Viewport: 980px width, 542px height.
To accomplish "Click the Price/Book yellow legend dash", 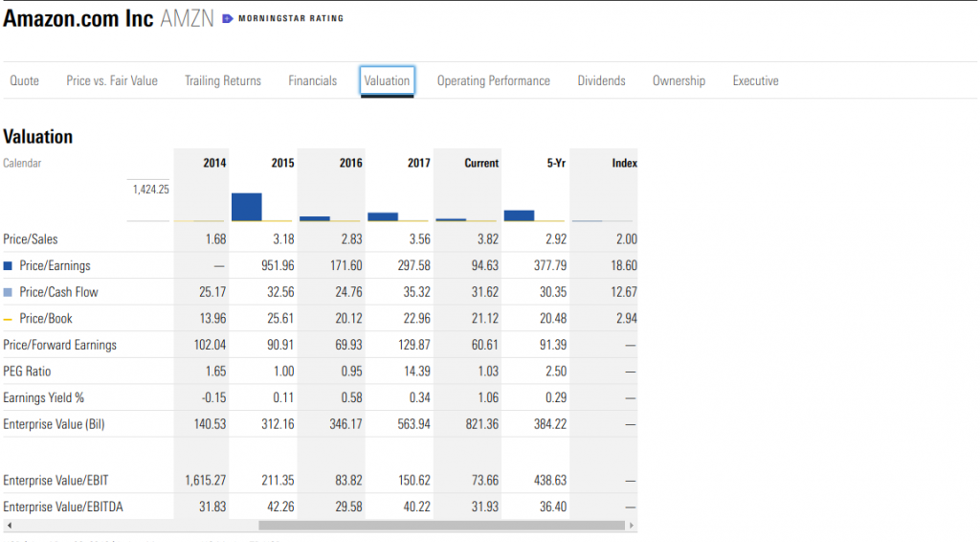I will tap(8, 319).
